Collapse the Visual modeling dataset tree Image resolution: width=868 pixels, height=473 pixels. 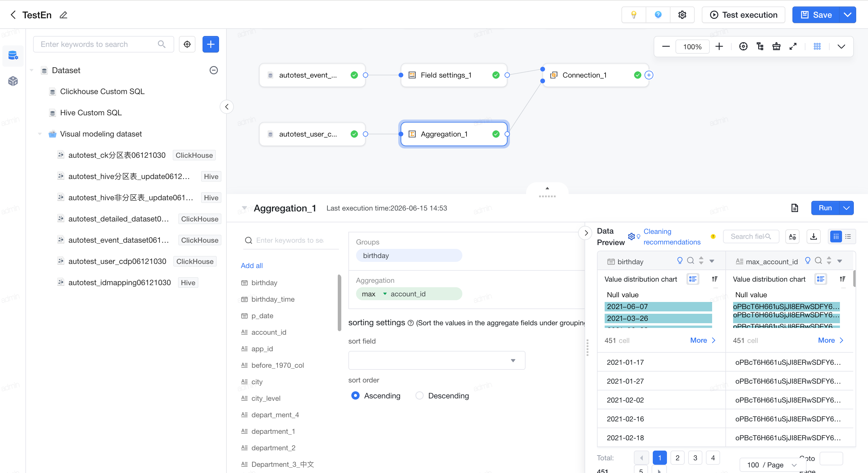tap(40, 134)
